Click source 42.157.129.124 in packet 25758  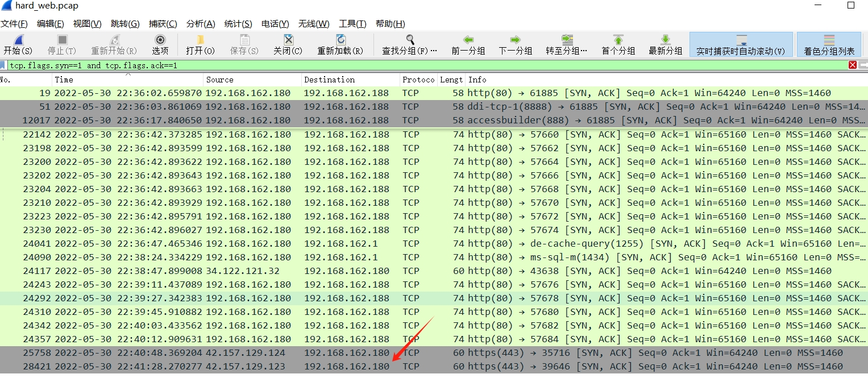click(x=246, y=353)
